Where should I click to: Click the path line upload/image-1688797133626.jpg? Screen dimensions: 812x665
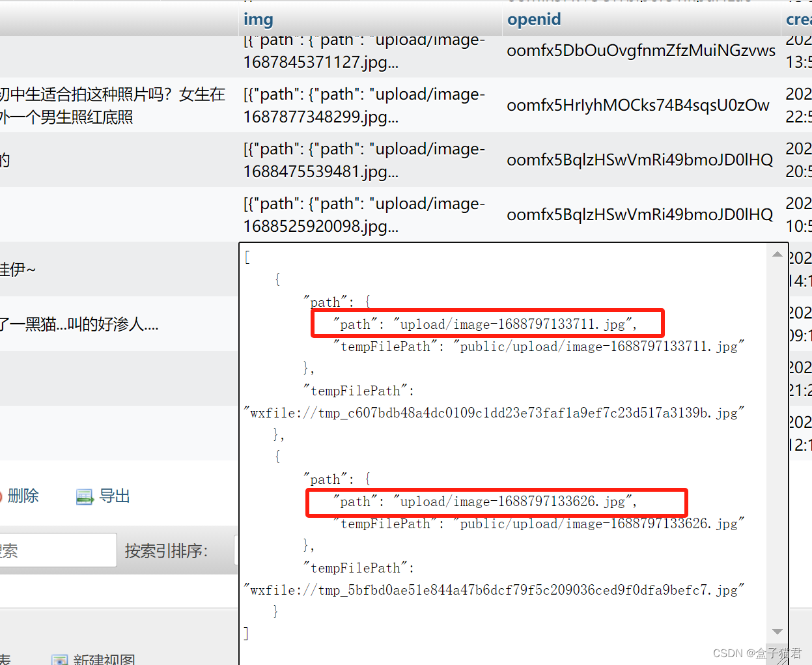[485, 501]
